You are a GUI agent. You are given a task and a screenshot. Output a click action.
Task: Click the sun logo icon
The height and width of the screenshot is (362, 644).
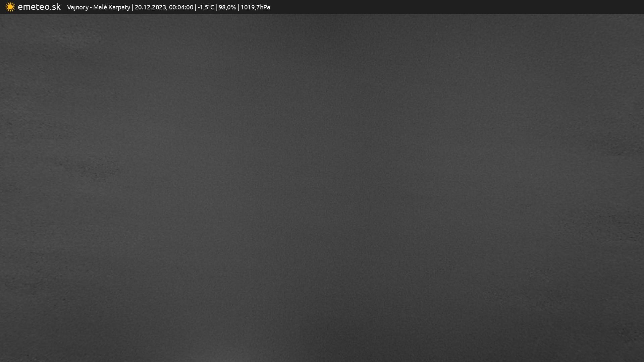point(10,7)
